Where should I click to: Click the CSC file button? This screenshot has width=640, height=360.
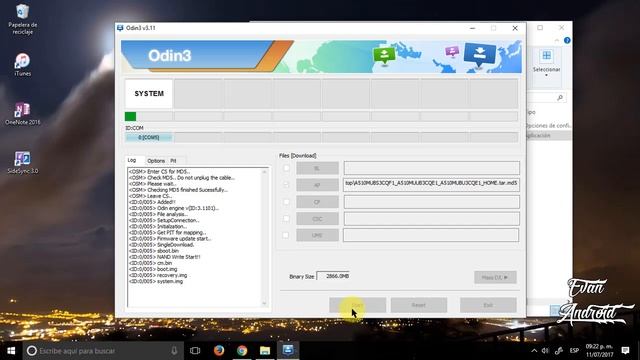[317, 218]
